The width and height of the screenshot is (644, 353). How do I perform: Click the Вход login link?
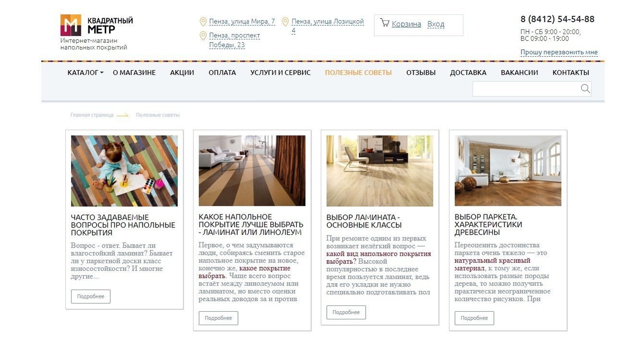[x=436, y=24]
